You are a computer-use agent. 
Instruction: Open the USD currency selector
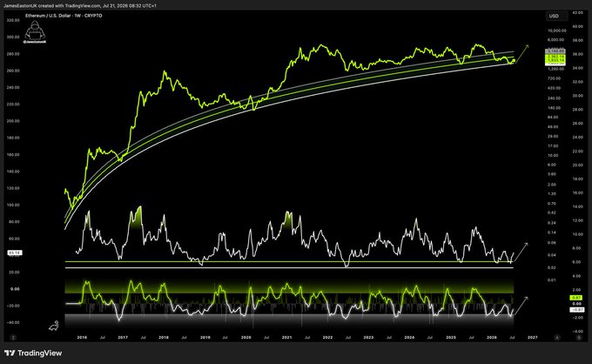556,16
